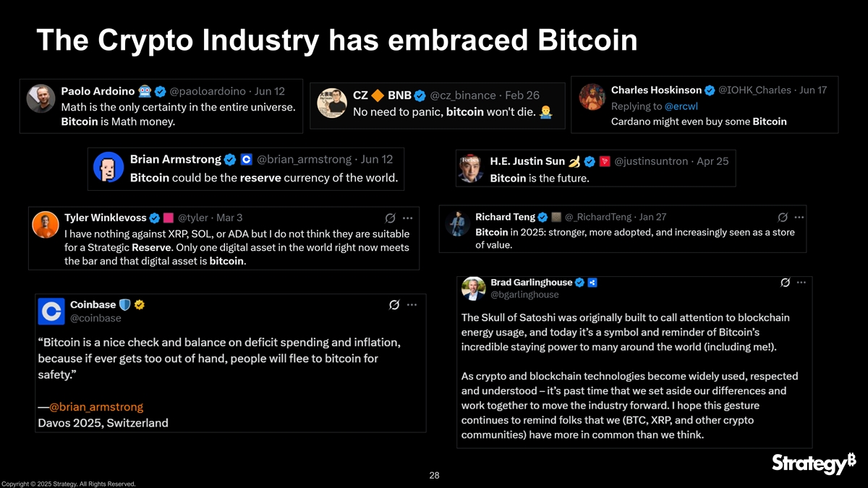The height and width of the screenshot is (488, 868).
Task: Open the @bgarlinghouse handle
Action: (x=524, y=294)
